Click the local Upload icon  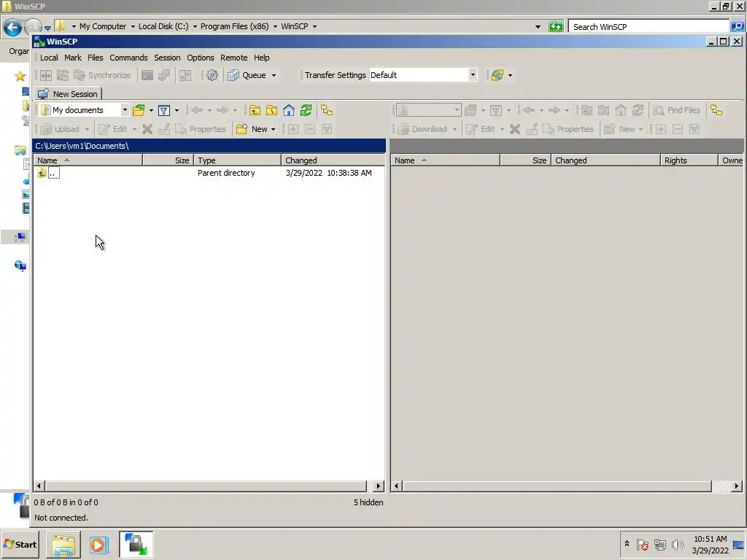click(46, 129)
